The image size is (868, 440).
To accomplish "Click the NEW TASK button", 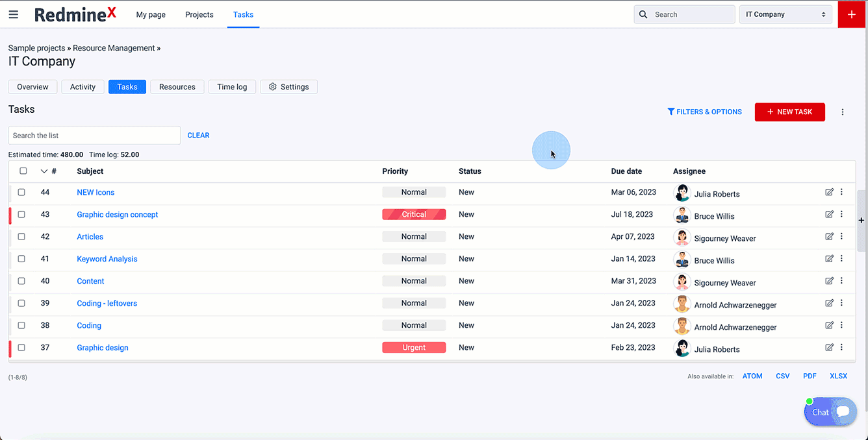I will (789, 112).
